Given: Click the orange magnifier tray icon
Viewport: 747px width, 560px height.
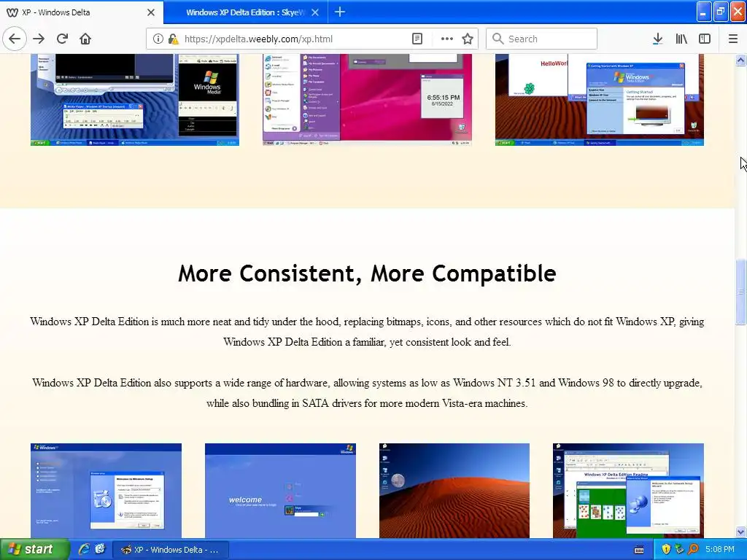Looking at the screenshot, I should (x=693, y=550).
